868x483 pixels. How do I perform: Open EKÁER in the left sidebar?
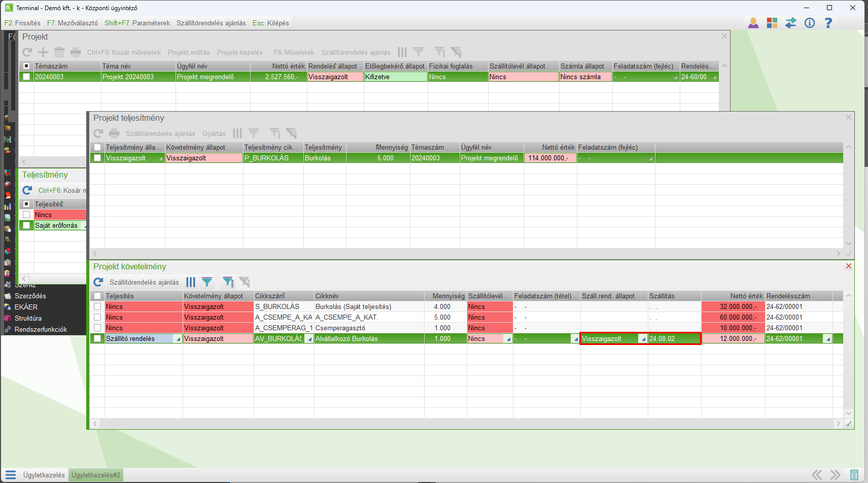(x=26, y=307)
